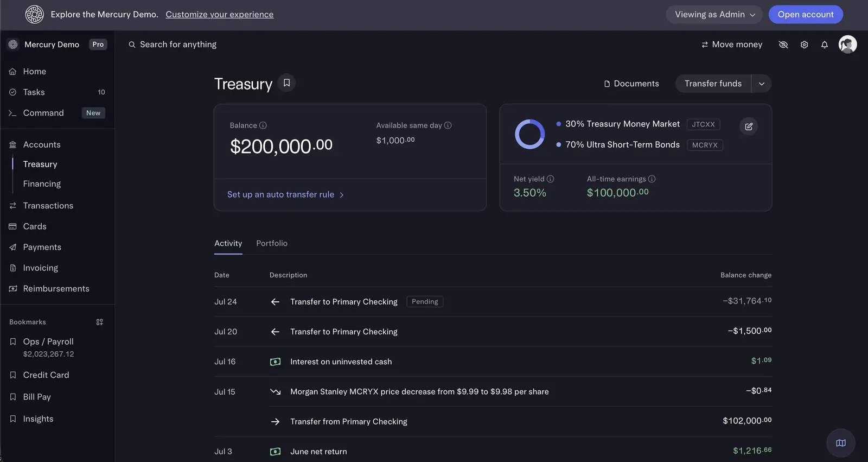Click price decrease trend icon on Jul 15
The image size is (868, 462).
[x=276, y=391]
